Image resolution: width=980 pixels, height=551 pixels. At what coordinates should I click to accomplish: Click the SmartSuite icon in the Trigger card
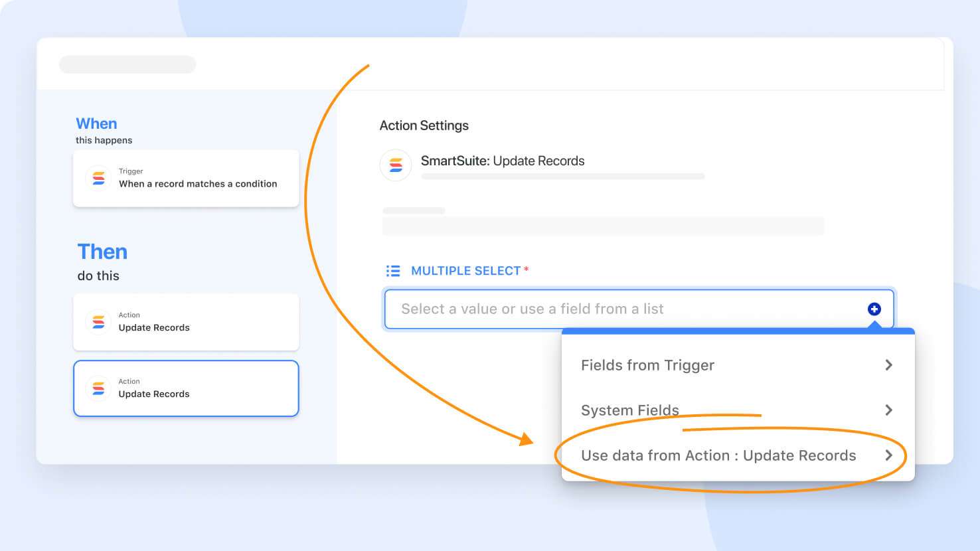[x=98, y=178]
